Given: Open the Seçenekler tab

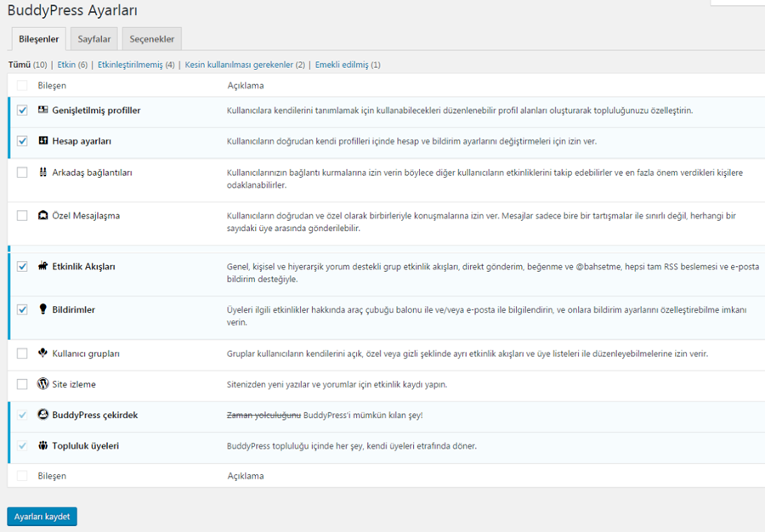Looking at the screenshot, I should coord(152,39).
